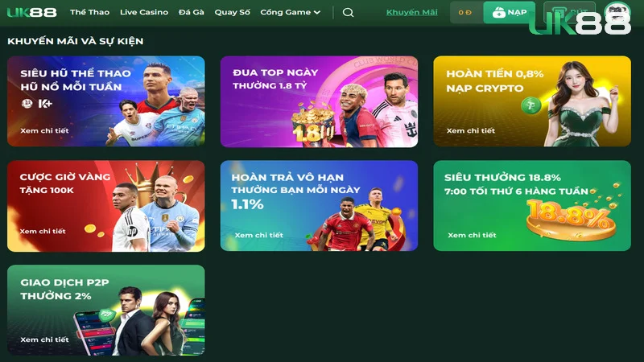Screen dimensions: 644x362
Task: Expand the Cổng Game dropdown chevron
Action: tap(317, 13)
